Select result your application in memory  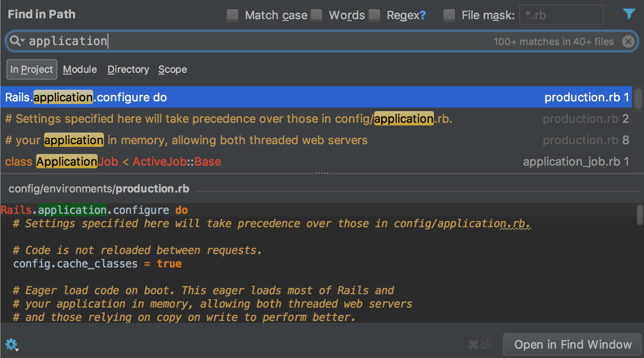click(316, 140)
